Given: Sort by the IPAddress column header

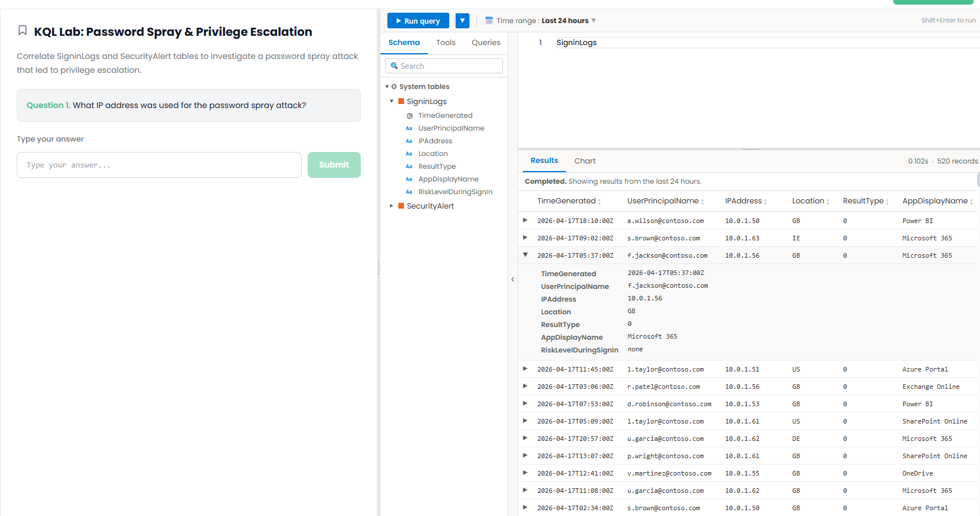Looking at the screenshot, I should 746,201.
